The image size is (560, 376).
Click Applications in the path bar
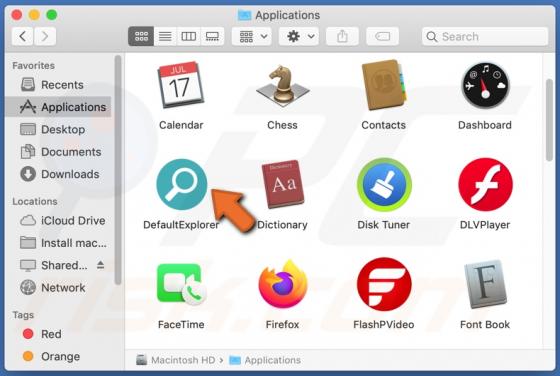[x=265, y=360]
